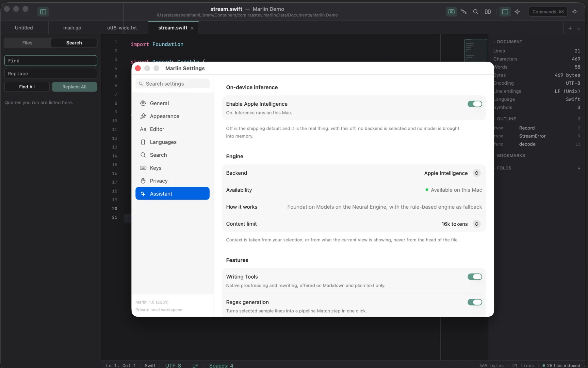Toggle Enable Apple Intelligence switch
The width and height of the screenshot is (588, 368).
pos(475,104)
